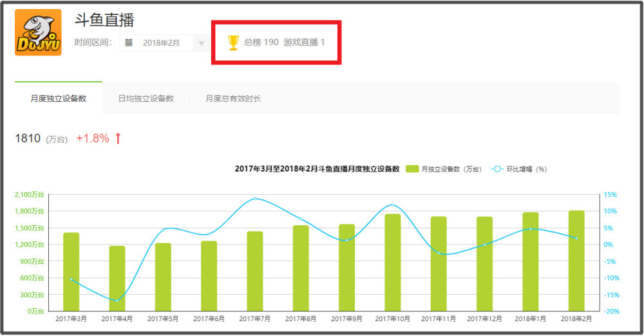Click the 总榜 190 ranking text
Screen dimensions: 644x336
(x=261, y=43)
